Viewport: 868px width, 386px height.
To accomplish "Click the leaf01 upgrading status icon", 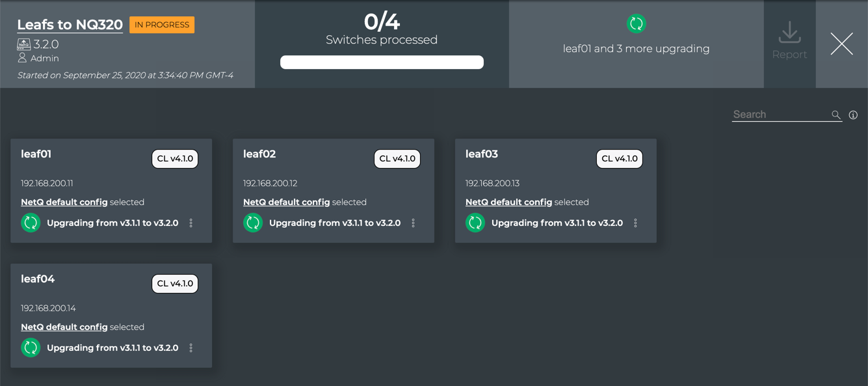I will click(31, 223).
